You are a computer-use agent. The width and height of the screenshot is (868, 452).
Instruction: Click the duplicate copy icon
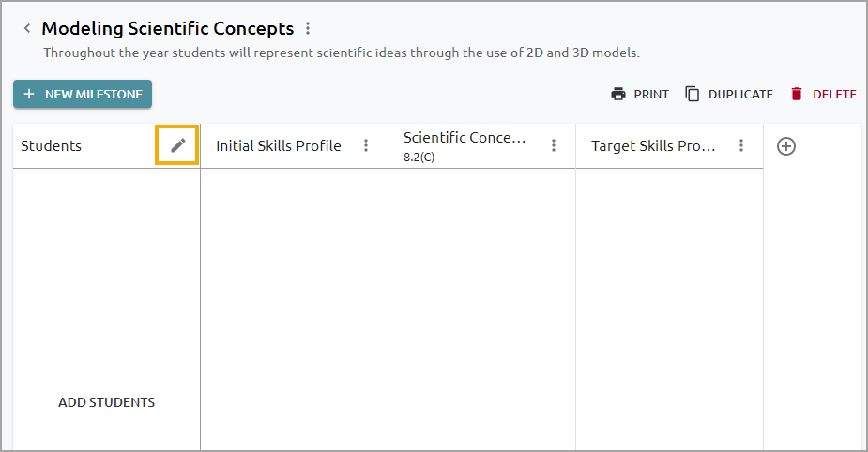click(693, 94)
